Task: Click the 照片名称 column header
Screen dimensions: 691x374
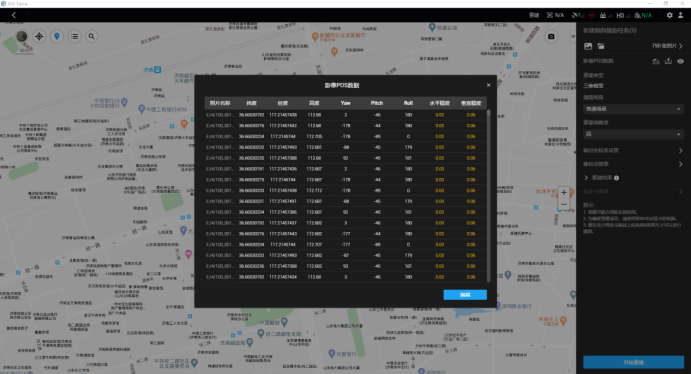Action: coord(219,103)
